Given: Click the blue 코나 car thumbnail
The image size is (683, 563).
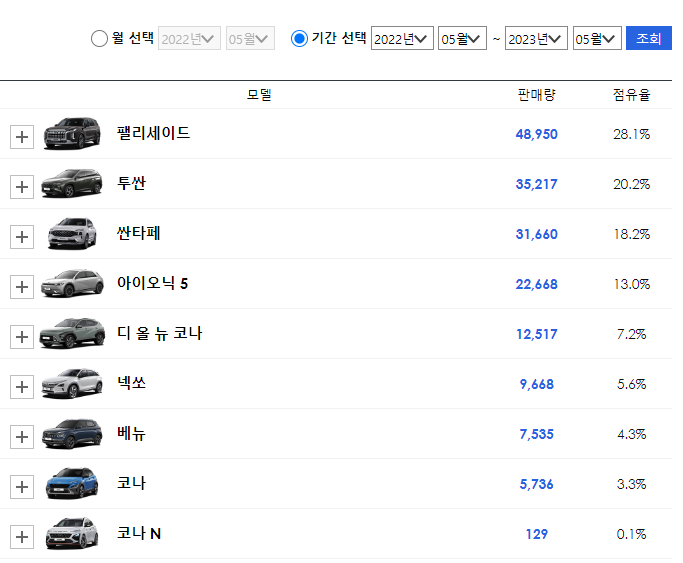Looking at the screenshot, I should (x=72, y=483).
